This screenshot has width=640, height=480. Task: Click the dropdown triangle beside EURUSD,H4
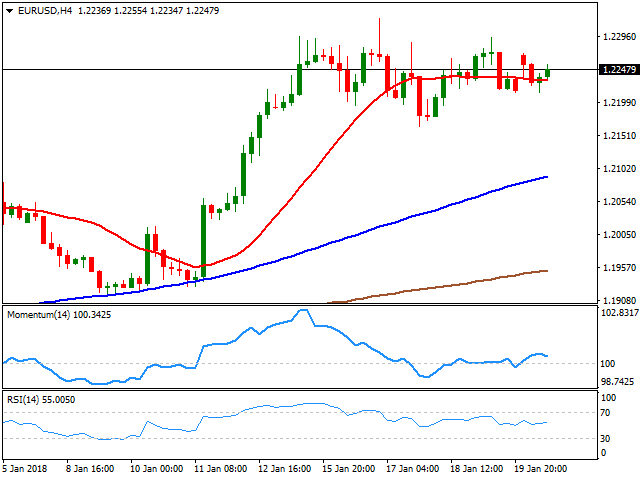[9, 11]
